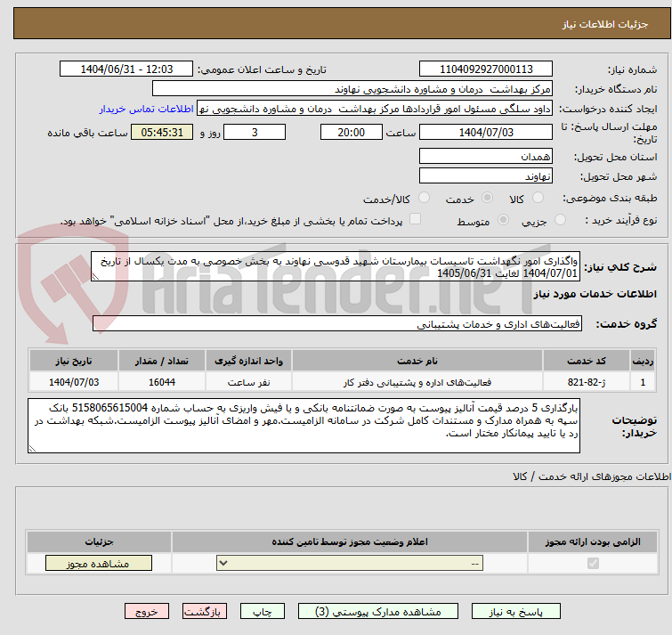Select the کالا radio button
Image resolution: width=672 pixels, height=635 pixels.
pyautogui.click(x=538, y=198)
